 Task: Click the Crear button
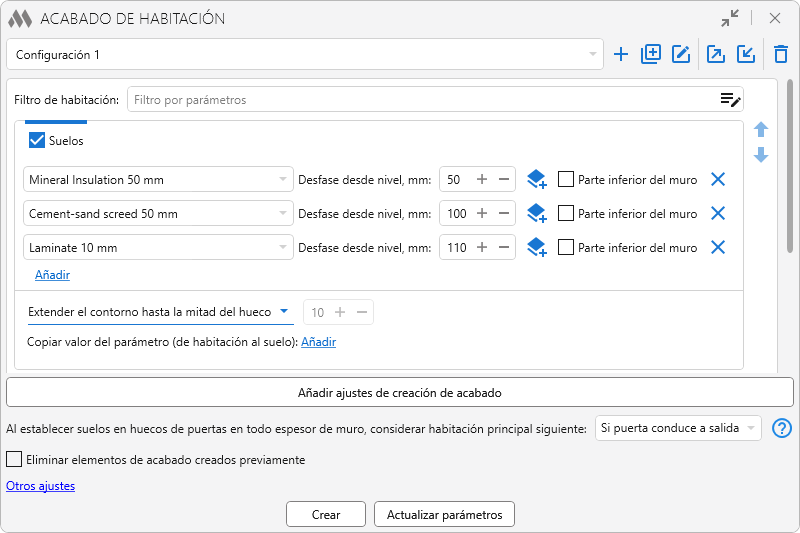click(x=325, y=515)
